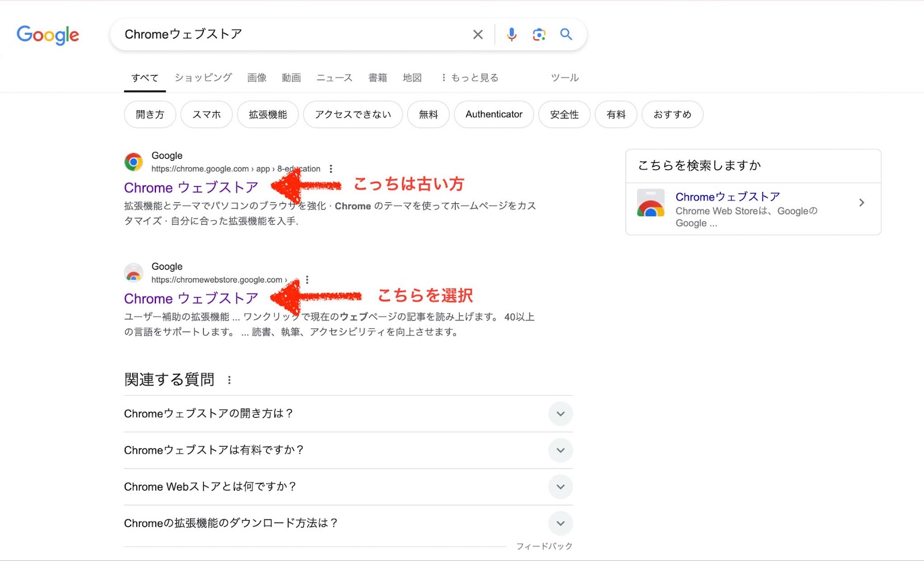Go to the 動画 tab
Screen dimensions: 924x561
point(292,77)
